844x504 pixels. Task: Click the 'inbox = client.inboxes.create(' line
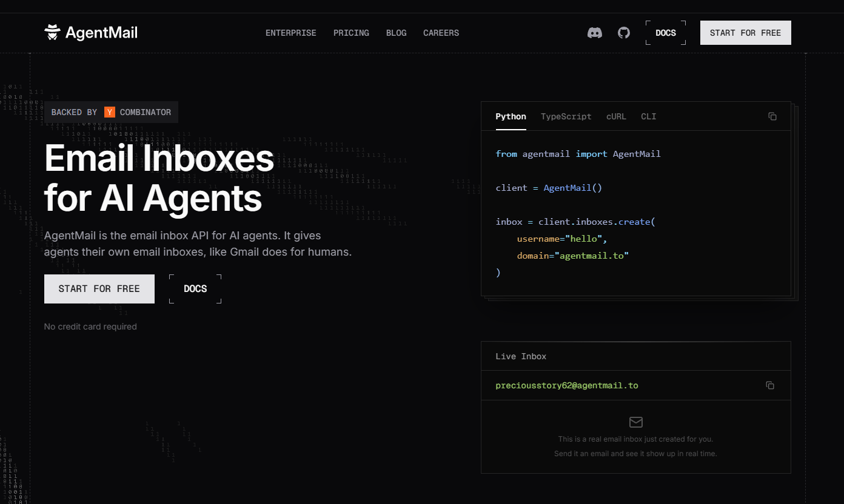pyautogui.click(x=575, y=222)
